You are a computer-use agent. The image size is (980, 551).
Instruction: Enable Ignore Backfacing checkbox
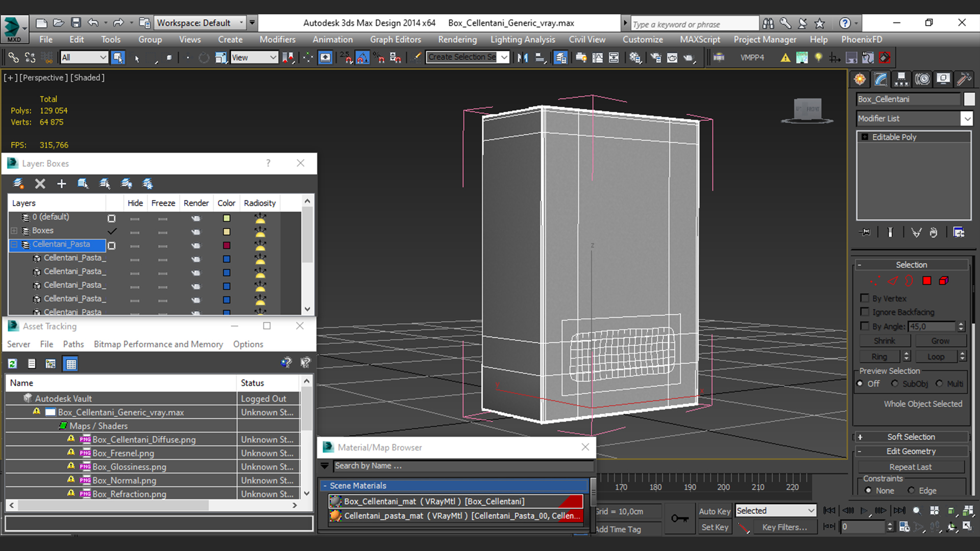click(865, 312)
